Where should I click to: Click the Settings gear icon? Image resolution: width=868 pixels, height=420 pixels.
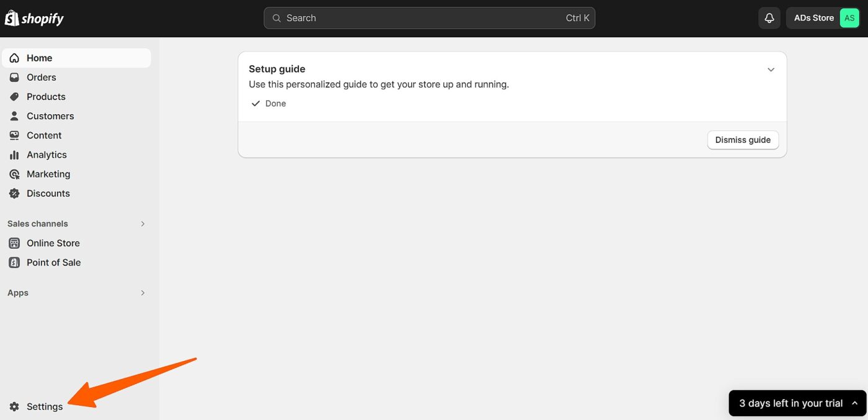click(x=14, y=406)
